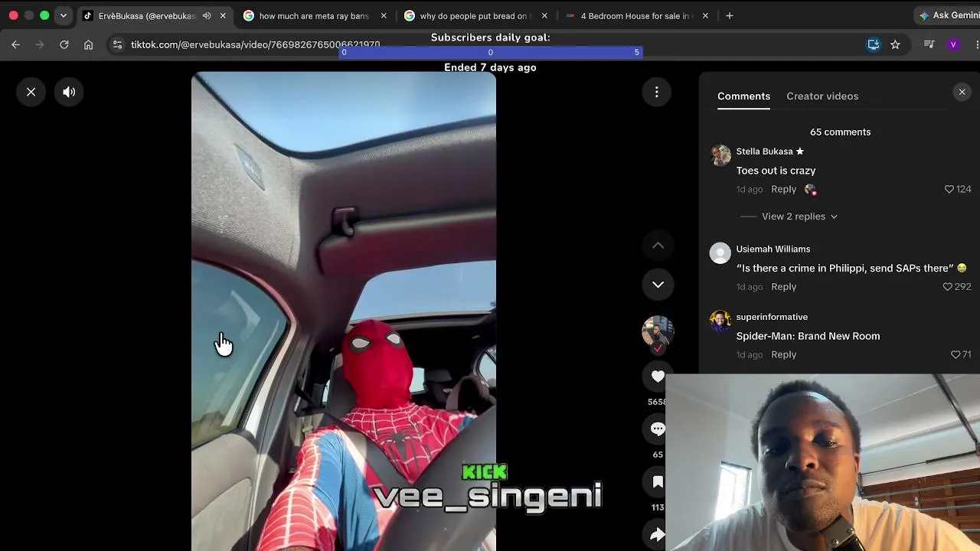The width and height of the screenshot is (980, 551).
Task: Close the meta ray bans tab
Action: point(384,16)
